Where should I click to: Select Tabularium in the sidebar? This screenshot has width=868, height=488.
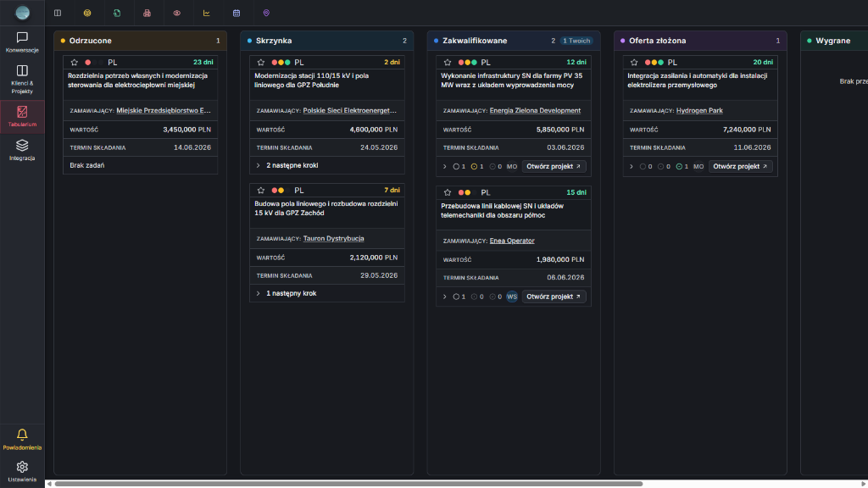point(22,116)
